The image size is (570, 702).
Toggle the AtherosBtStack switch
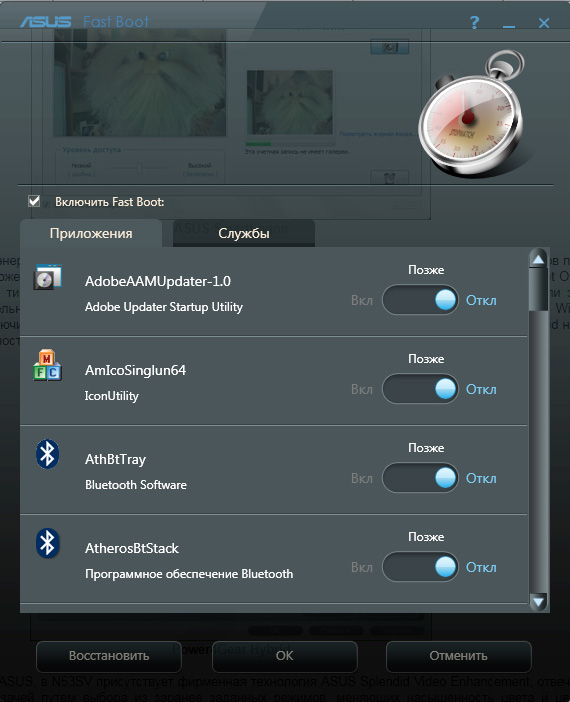[420, 567]
